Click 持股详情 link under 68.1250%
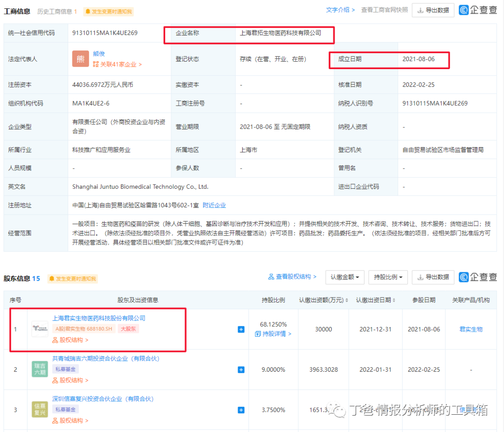504x432 pixels. 273,334
